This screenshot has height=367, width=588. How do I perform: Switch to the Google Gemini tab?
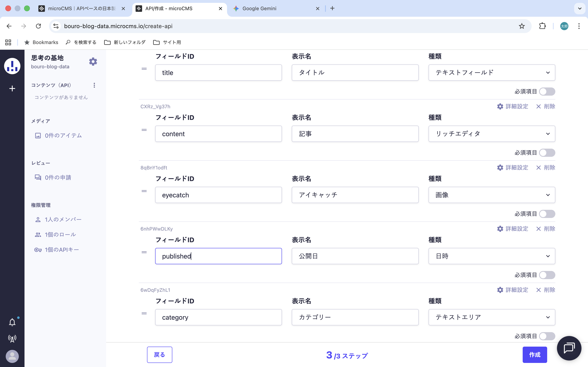click(259, 9)
